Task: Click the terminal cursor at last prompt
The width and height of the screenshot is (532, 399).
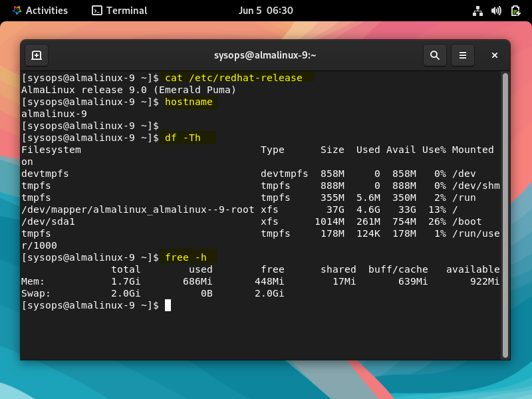Action: pos(168,305)
